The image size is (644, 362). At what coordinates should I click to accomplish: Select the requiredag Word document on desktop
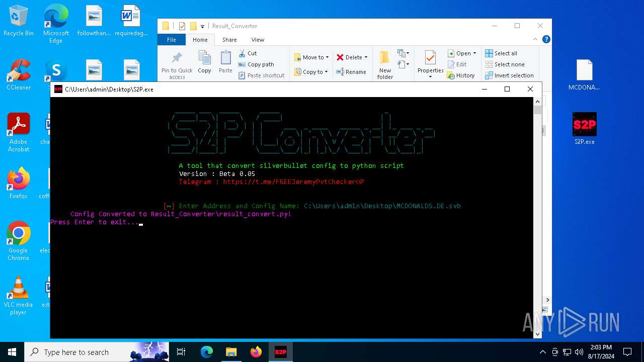131,21
